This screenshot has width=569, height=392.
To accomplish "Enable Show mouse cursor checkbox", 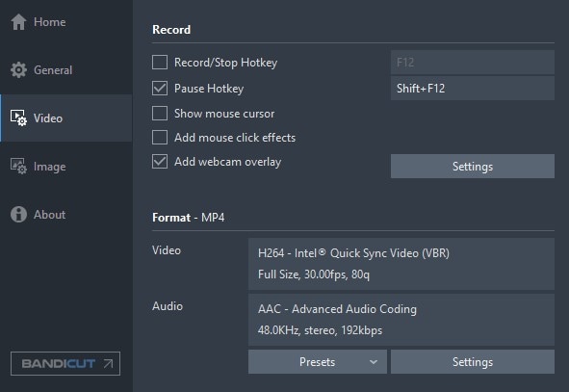I will [x=160, y=114].
